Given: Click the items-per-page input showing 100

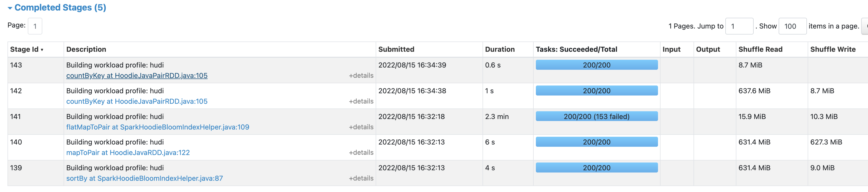Looking at the screenshot, I should pyautogui.click(x=792, y=26).
